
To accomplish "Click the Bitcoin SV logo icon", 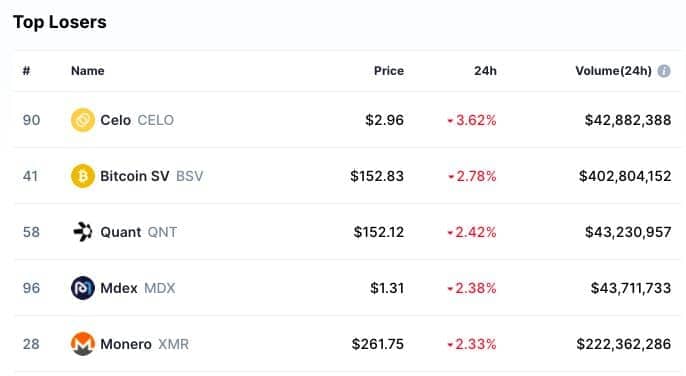I will [x=83, y=176].
